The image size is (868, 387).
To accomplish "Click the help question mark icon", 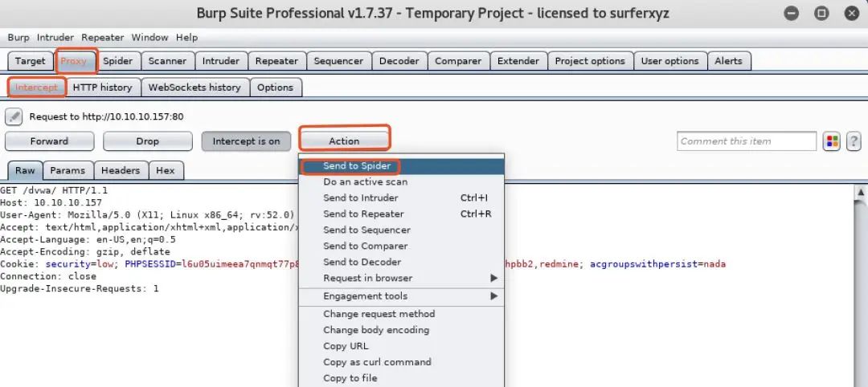I will [x=854, y=141].
